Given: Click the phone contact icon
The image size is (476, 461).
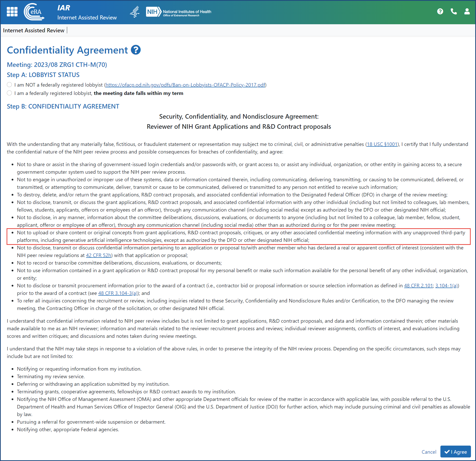Looking at the screenshot, I should [x=454, y=11].
